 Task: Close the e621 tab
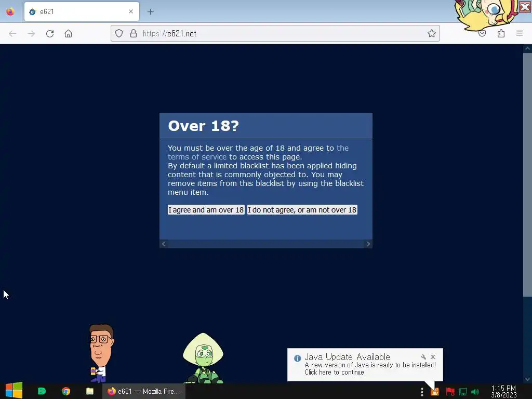point(131,11)
